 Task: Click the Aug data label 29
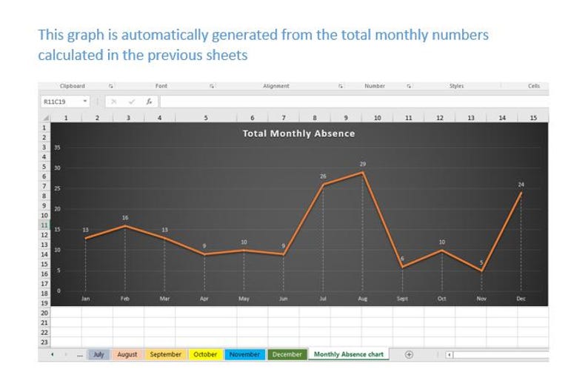pos(363,164)
